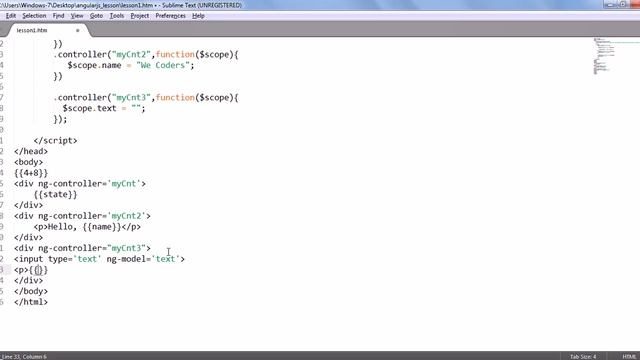Click the {{state}} expression
This screenshot has height=360, width=640.
coord(56,195)
